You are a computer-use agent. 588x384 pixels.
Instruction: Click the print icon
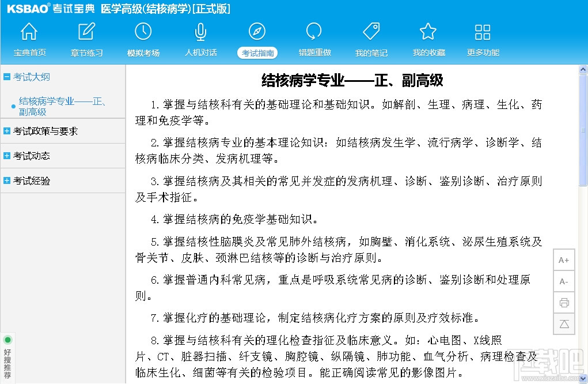(564, 303)
